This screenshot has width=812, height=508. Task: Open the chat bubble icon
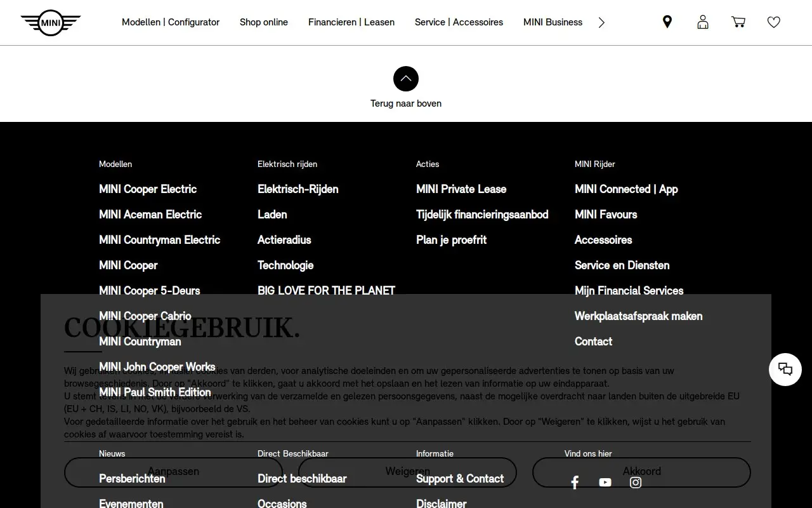tap(785, 369)
